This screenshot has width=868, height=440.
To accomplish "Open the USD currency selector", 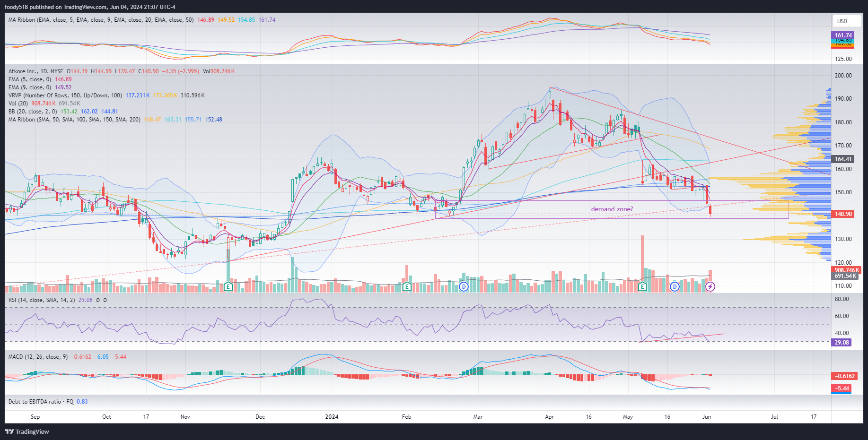I will 842,21.
